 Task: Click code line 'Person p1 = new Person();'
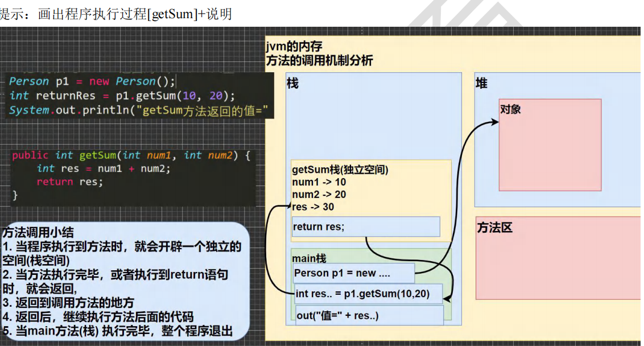(x=92, y=81)
